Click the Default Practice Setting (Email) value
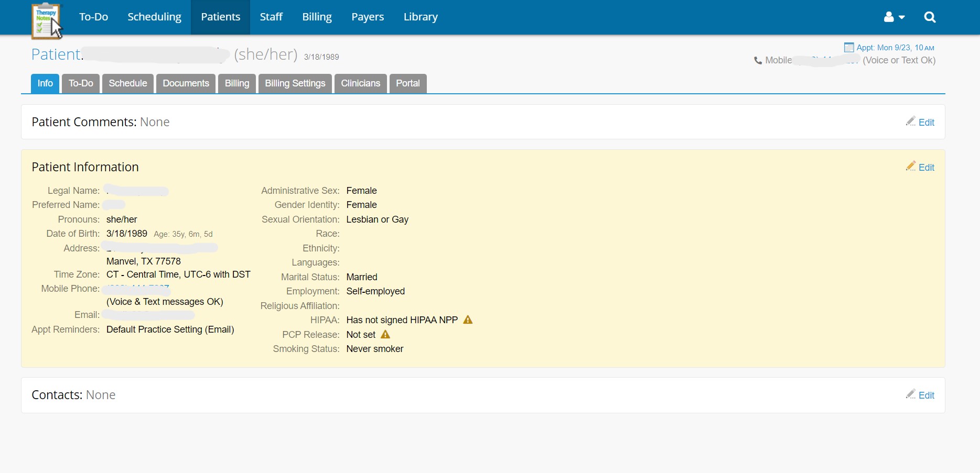This screenshot has width=980, height=473. 170,329
